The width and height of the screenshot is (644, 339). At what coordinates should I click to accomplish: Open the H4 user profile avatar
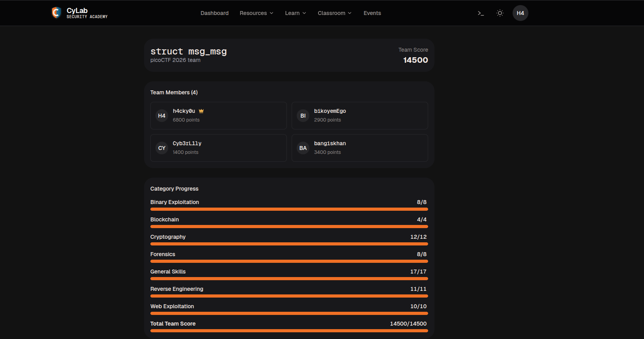[520, 13]
